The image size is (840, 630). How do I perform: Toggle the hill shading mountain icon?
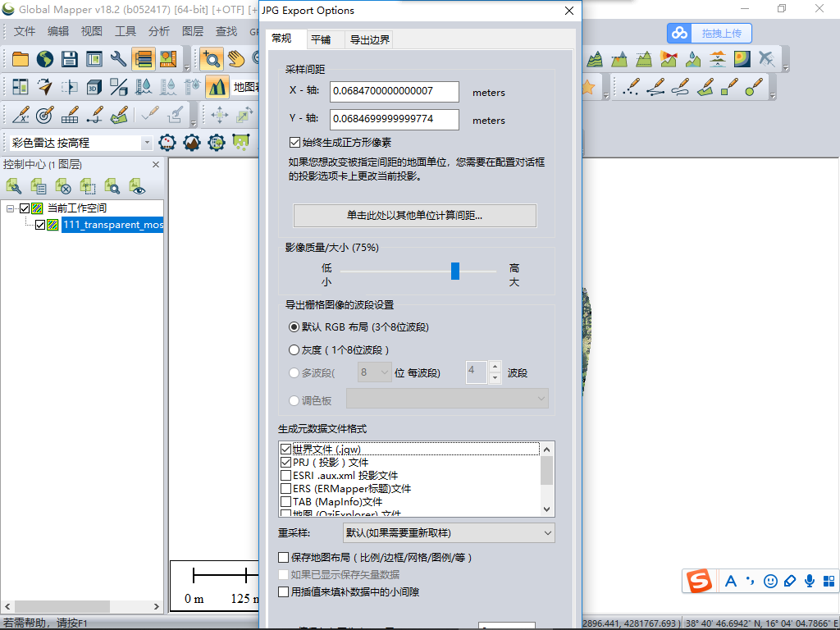pos(217,87)
